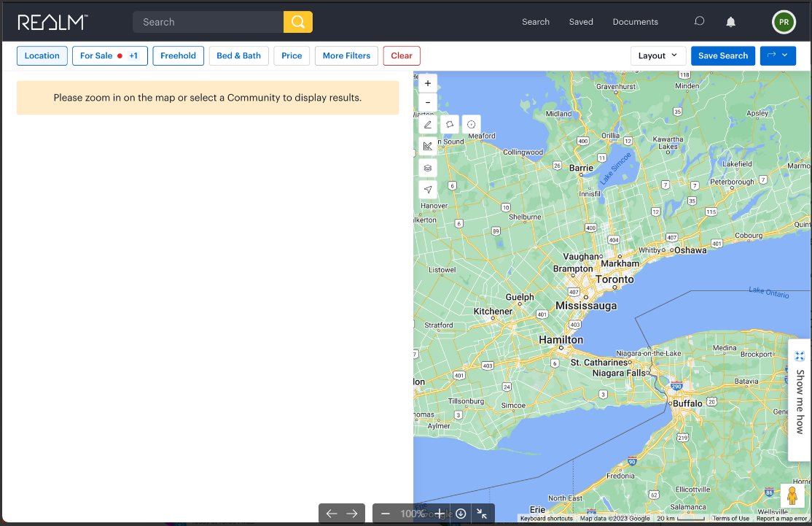This screenshot has width=812, height=526.
Task: Open the Bed & Bath filter
Action: point(238,56)
